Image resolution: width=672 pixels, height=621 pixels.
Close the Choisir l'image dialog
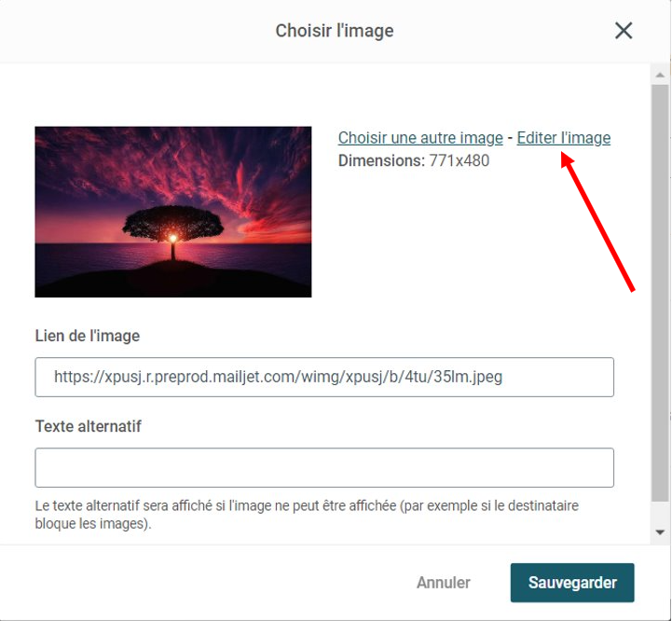624,31
